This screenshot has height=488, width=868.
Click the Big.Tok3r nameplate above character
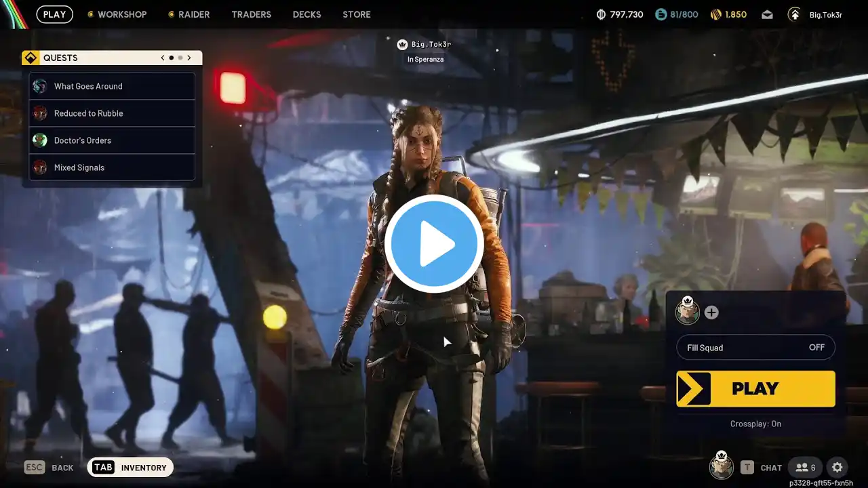point(431,45)
